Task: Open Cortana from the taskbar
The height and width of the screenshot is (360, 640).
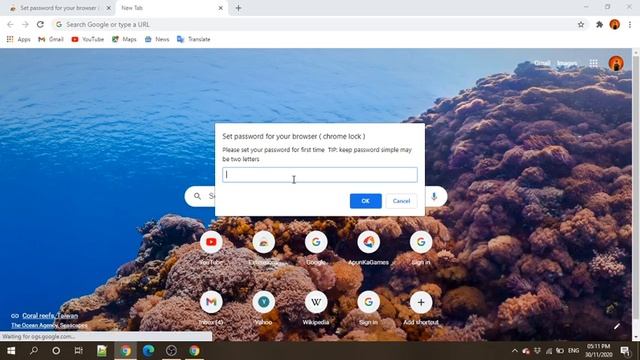Action: click(56, 351)
